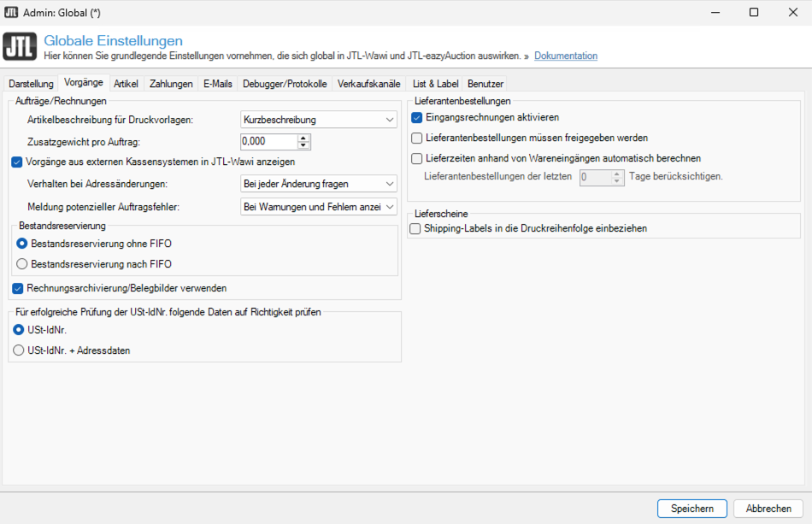The image size is (812, 524).
Task: Open the Debugger/Protokolle tab
Action: tap(285, 84)
